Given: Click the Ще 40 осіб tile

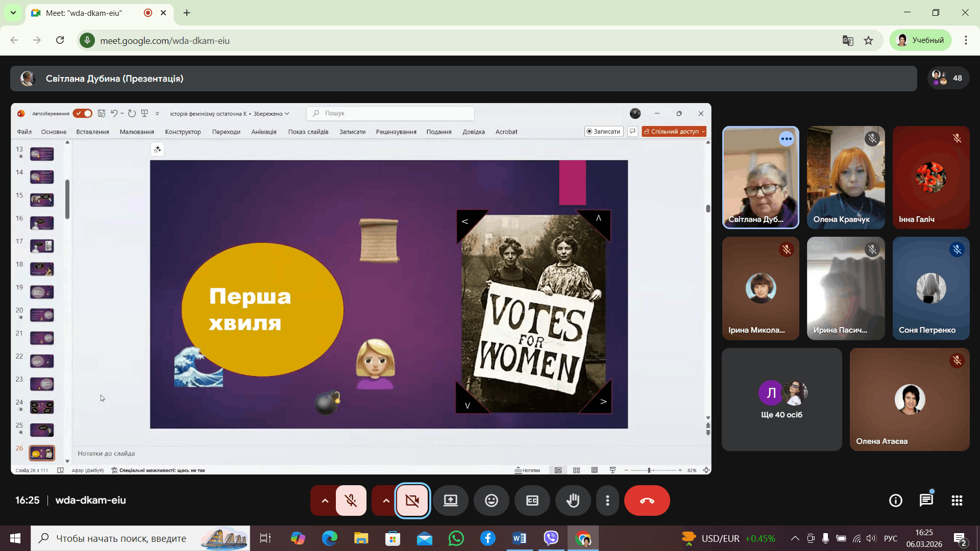Looking at the screenshot, I should point(781,399).
